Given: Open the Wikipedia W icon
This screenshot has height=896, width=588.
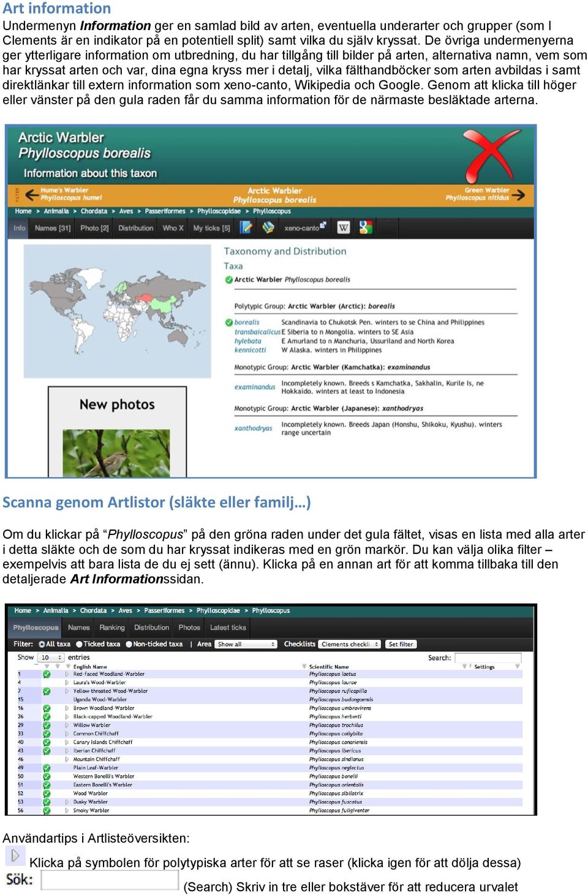Looking at the screenshot, I should coord(344,227).
